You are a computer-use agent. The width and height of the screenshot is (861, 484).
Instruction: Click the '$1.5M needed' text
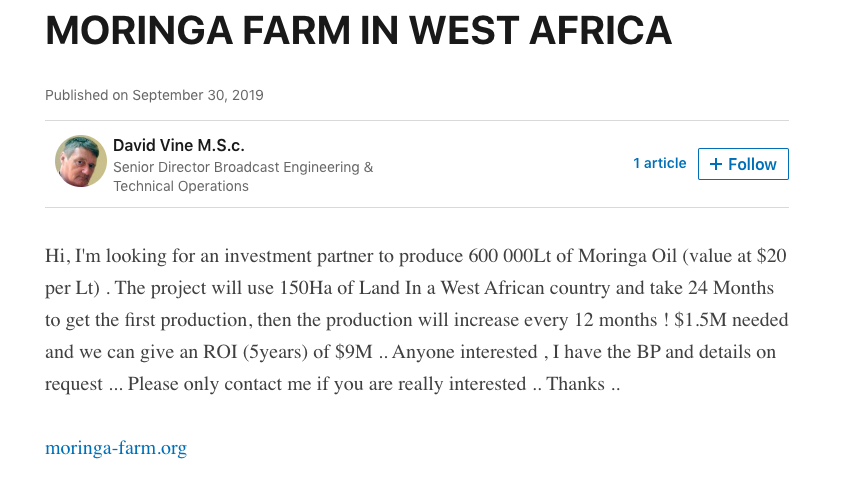(x=731, y=320)
